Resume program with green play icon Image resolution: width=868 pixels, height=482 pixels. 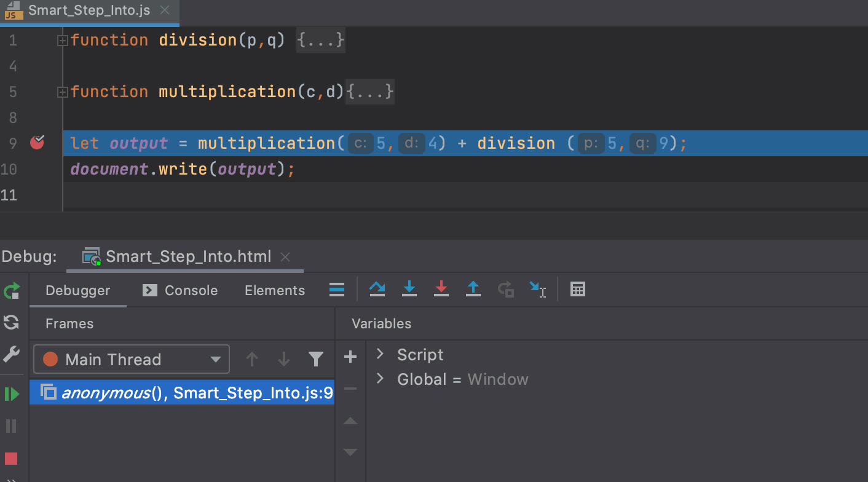click(12, 394)
